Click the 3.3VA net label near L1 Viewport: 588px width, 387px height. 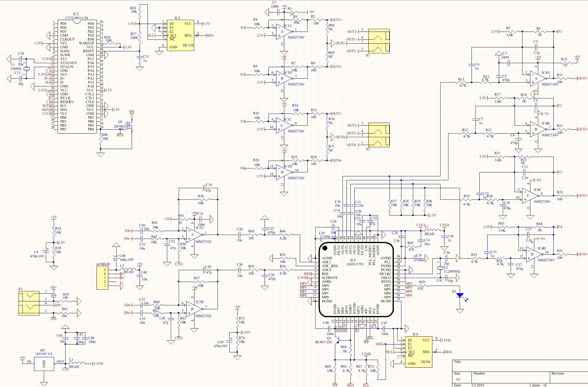tap(421, 225)
